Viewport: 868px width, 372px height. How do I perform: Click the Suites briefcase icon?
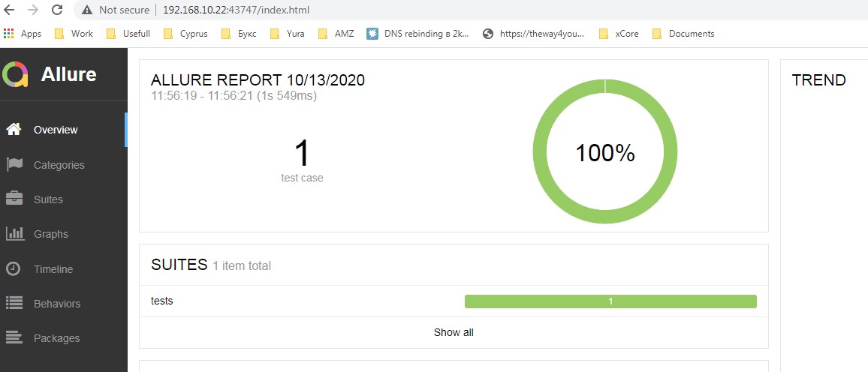coord(14,199)
